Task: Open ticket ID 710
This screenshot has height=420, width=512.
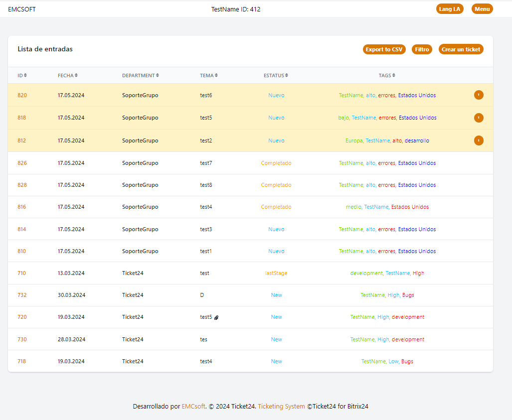Action: click(x=22, y=273)
